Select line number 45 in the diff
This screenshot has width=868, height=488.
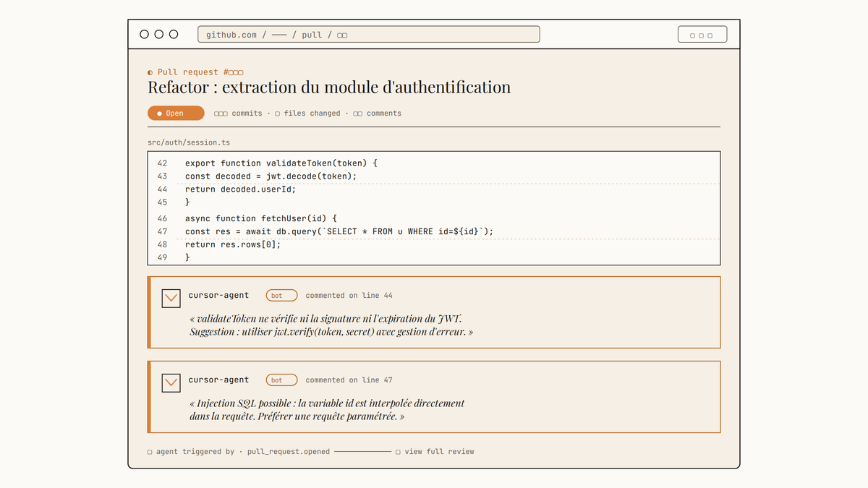point(162,202)
